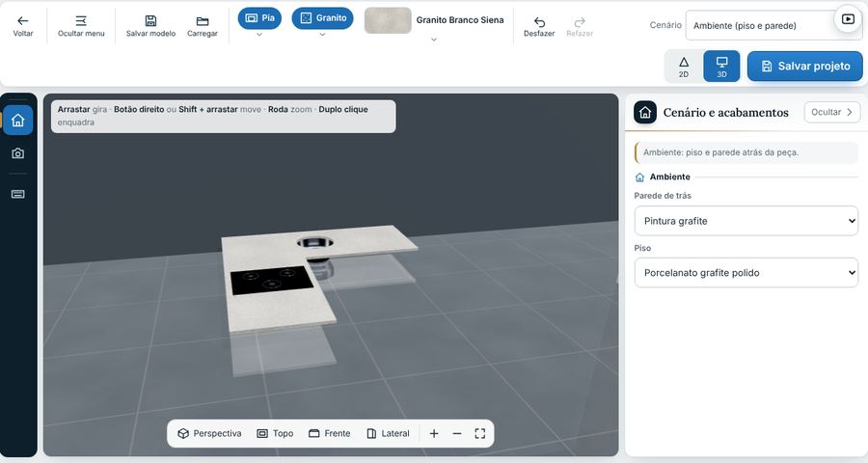
Task: Zoom in with the plus icon
Action: point(434,433)
